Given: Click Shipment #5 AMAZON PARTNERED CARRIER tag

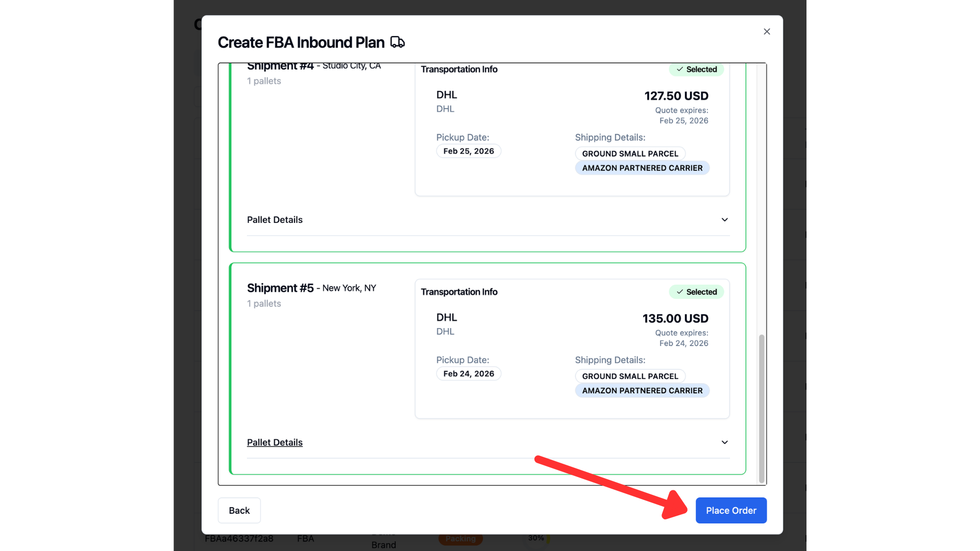Looking at the screenshot, I should (x=642, y=390).
